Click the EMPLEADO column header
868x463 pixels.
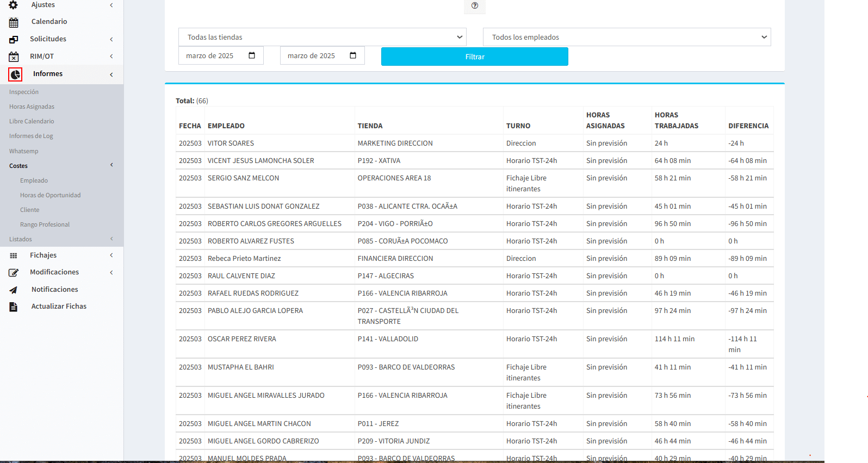click(x=226, y=126)
